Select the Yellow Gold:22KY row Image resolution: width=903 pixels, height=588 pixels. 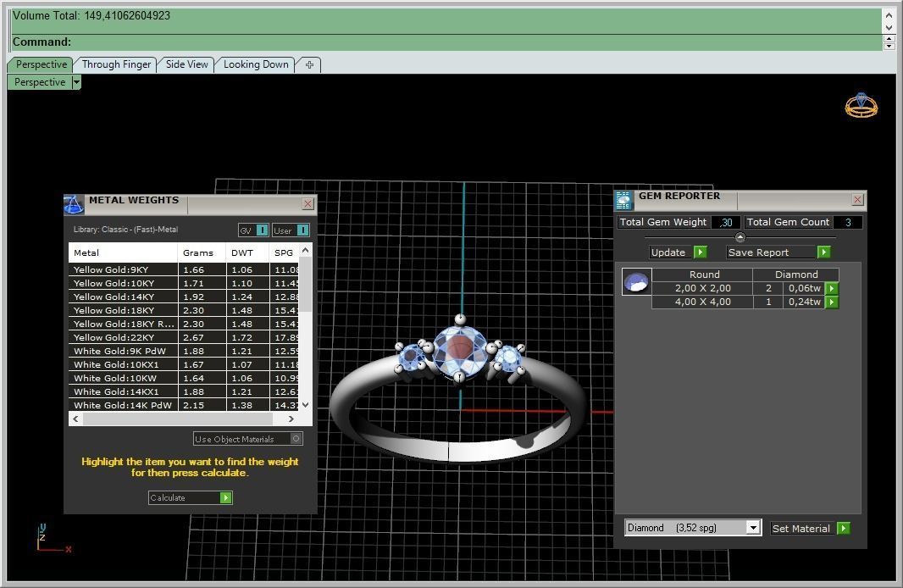pyautogui.click(x=184, y=337)
